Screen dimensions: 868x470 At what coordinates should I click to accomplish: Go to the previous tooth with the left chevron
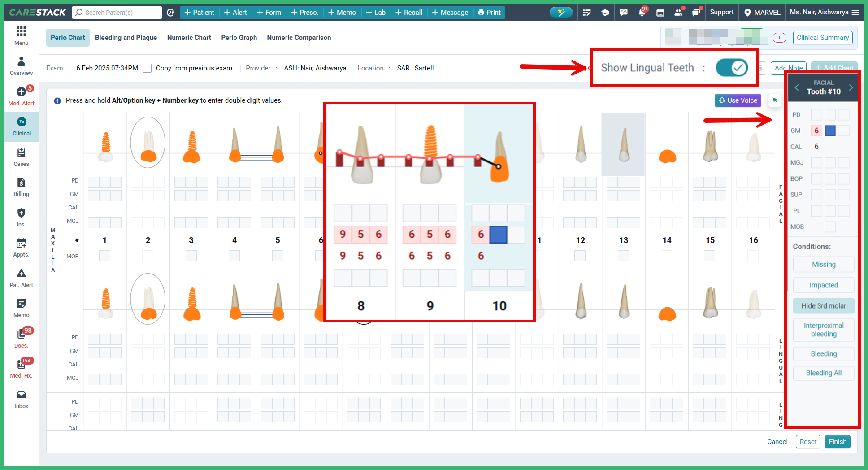click(797, 87)
